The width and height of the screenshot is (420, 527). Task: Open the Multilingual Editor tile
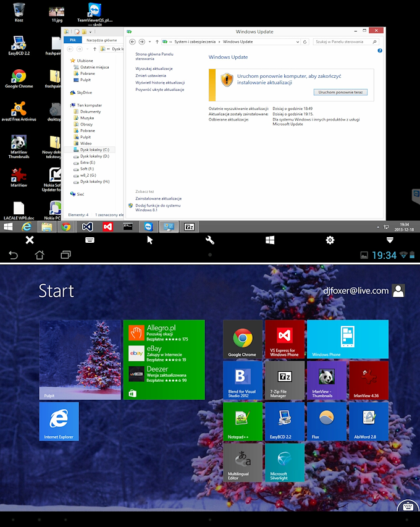[x=243, y=463]
